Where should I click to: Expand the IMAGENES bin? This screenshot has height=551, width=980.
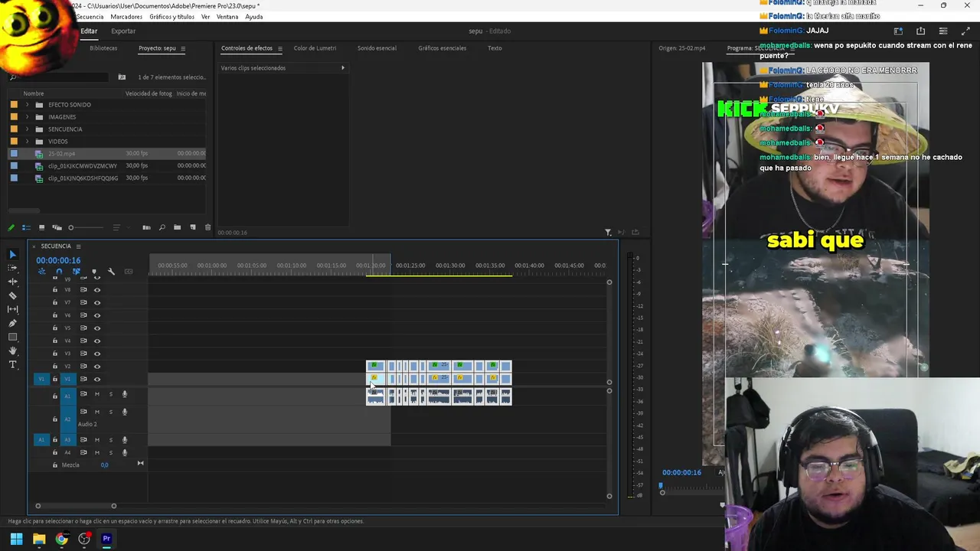[x=28, y=117]
